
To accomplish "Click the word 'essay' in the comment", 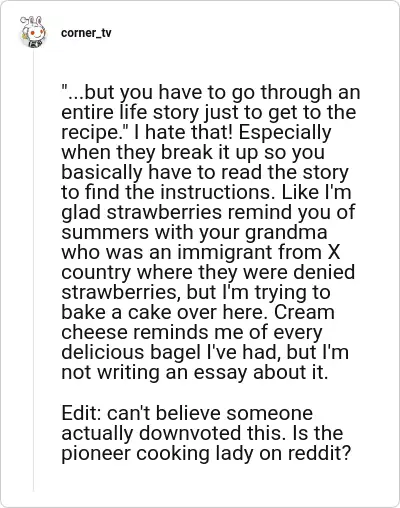I will coord(221,373).
